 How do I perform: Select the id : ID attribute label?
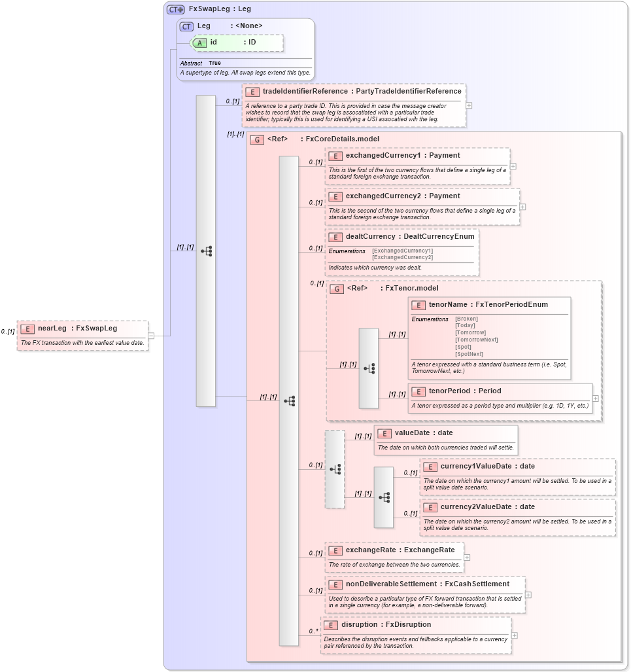point(233,43)
